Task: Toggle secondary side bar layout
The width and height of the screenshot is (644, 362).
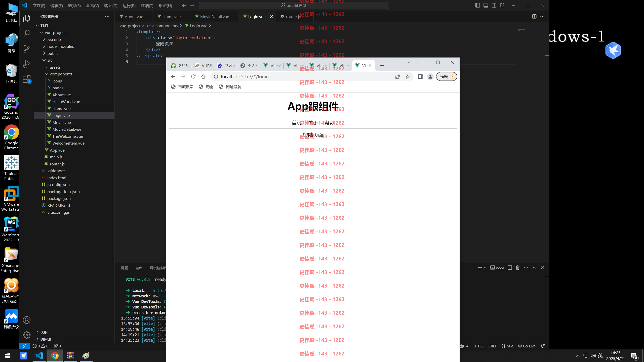Action: [x=494, y=5]
